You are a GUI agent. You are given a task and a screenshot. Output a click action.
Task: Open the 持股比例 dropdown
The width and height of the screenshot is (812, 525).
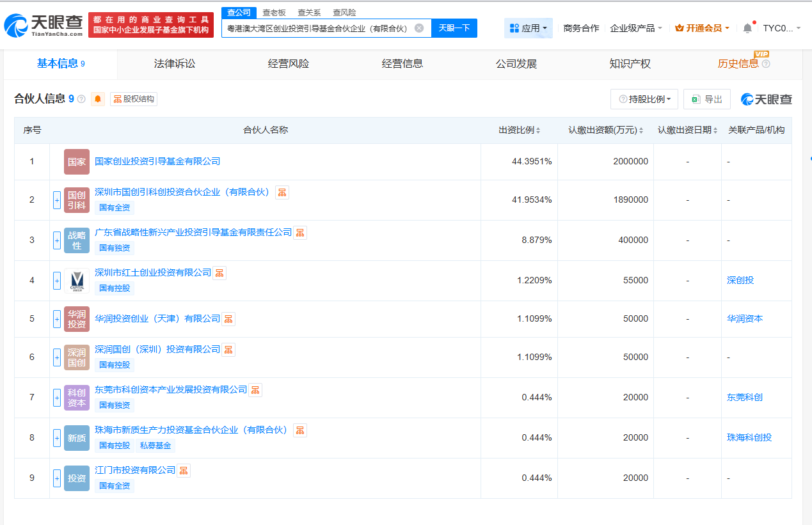coord(644,99)
